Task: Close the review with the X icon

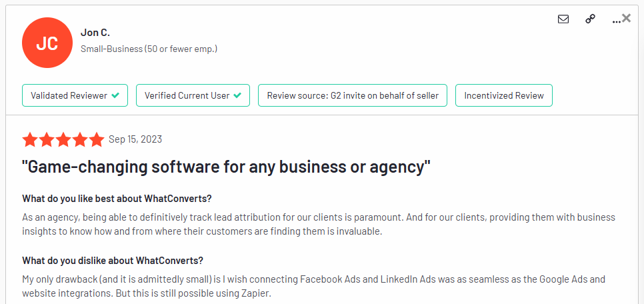Action: tap(627, 17)
